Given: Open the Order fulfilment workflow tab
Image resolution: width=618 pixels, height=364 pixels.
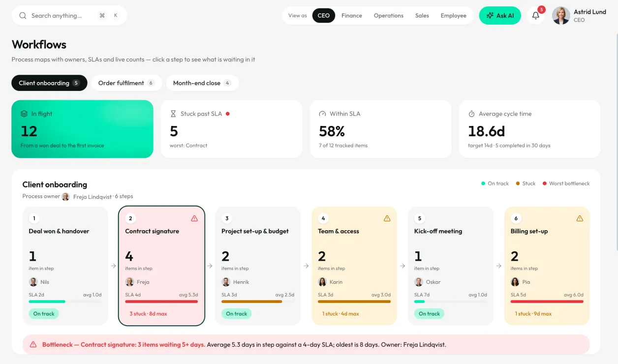Looking at the screenshot, I should tap(126, 83).
